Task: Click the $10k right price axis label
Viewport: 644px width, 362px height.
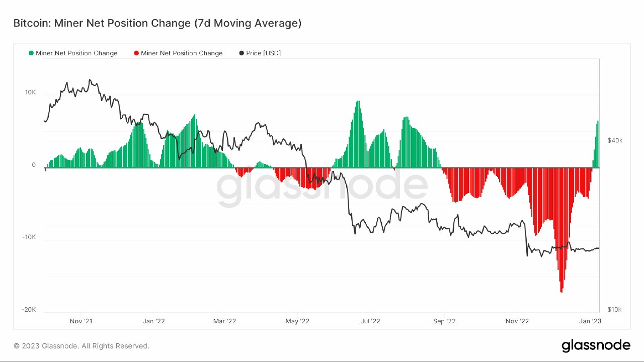Action: tap(615, 310)
